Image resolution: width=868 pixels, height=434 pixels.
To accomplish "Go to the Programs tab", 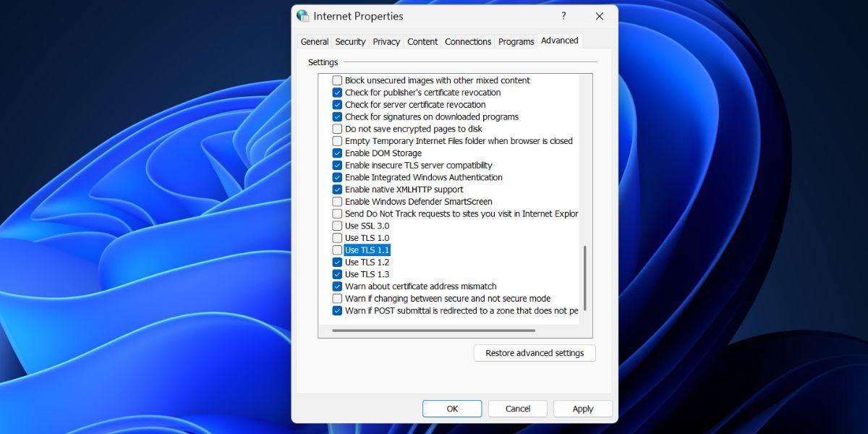I will click(x=516, y=41).
